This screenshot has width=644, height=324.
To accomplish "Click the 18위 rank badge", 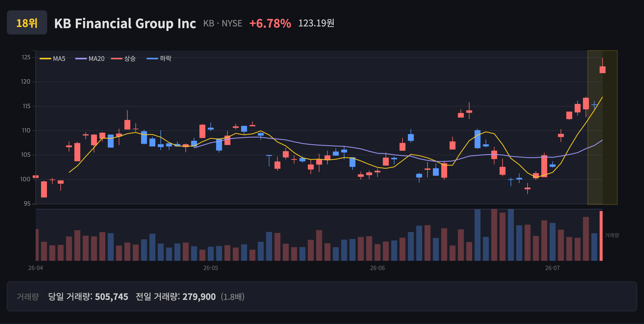I will tap(27, 22).
